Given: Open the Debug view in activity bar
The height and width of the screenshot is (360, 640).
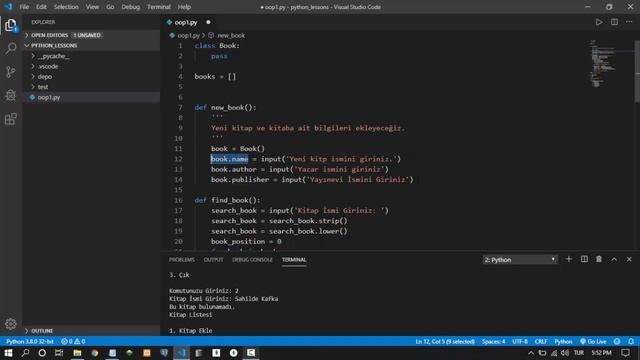Looking at the screenshot, I should (11, 95).
